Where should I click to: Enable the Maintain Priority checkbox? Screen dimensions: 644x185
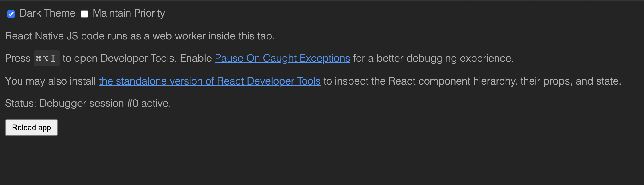(84, 14)
